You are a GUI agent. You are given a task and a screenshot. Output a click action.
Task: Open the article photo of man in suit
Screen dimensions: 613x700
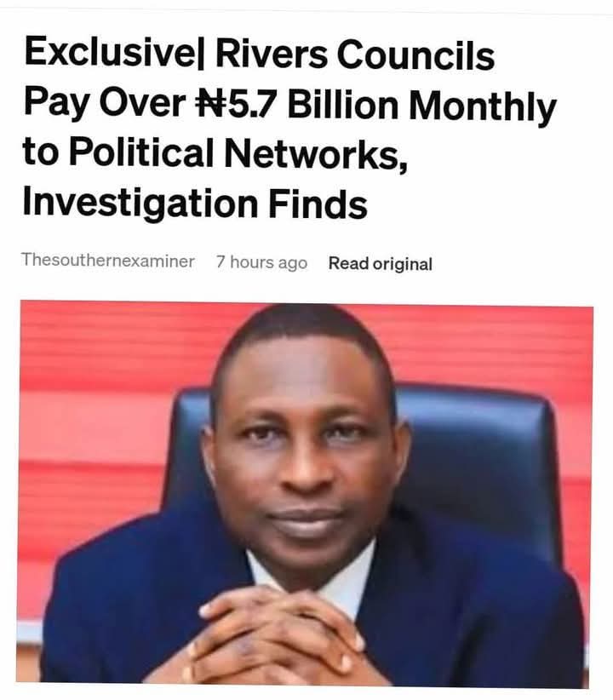[306, 494]
